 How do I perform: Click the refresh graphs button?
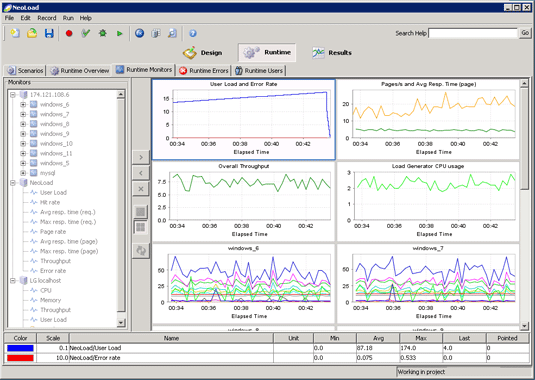coord(141,251)
